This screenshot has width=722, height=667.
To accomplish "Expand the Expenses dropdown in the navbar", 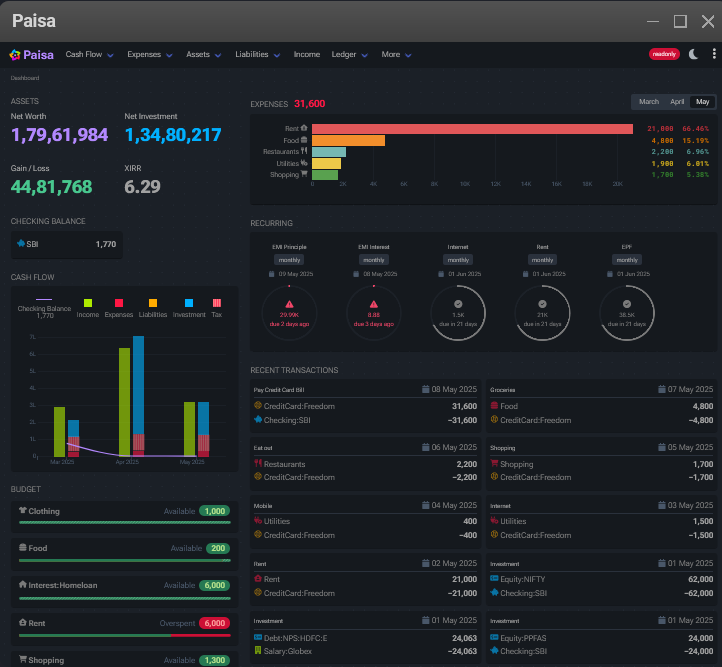I will point(150,55).
